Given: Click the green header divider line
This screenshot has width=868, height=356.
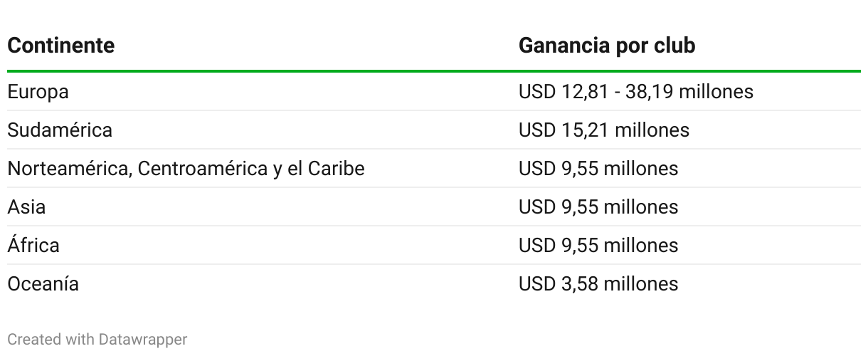Looking at the screenshot, I should [x=434, y=71].
